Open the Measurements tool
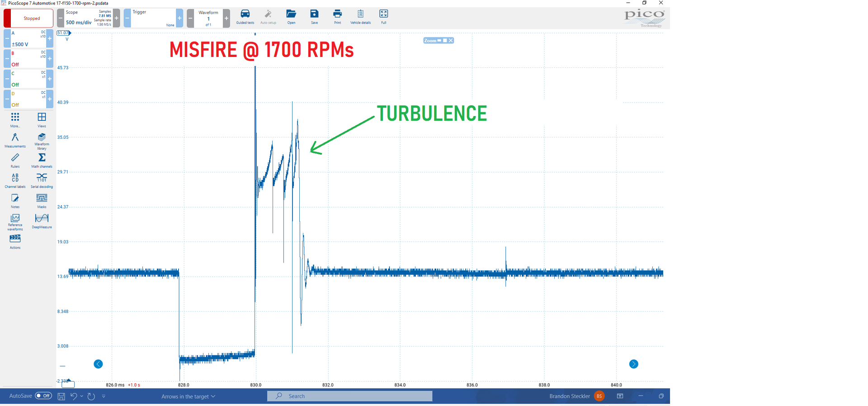The image size is (868, 406). 15,140
